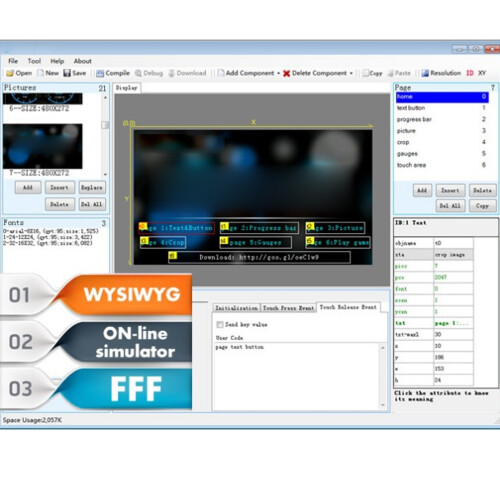Click Replace button under Pictures
The height and width of the screenshot is (500, 500).
(x=92, y=187)
